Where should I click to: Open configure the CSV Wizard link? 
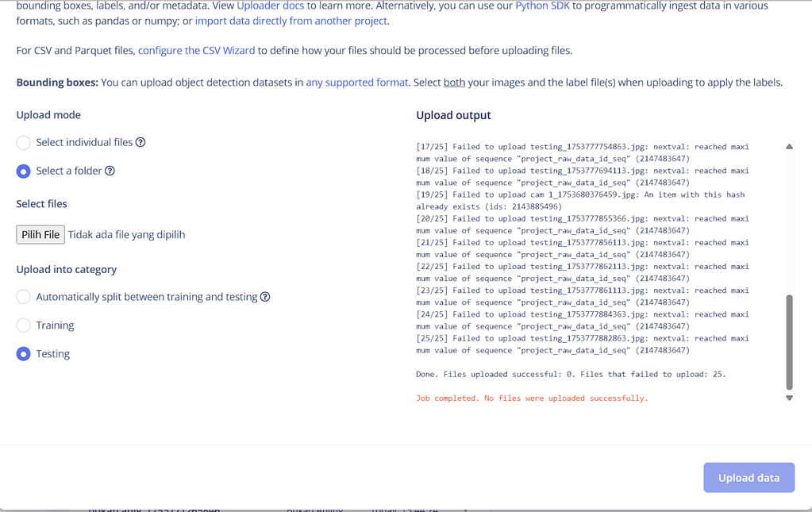[x=195, y=50]
